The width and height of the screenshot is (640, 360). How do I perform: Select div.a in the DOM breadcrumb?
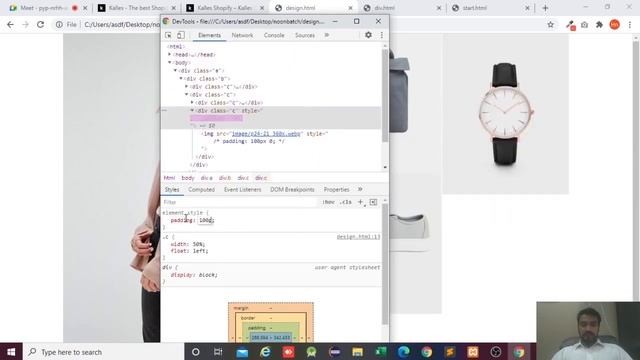pyautogui.click(x=207, y=178)
